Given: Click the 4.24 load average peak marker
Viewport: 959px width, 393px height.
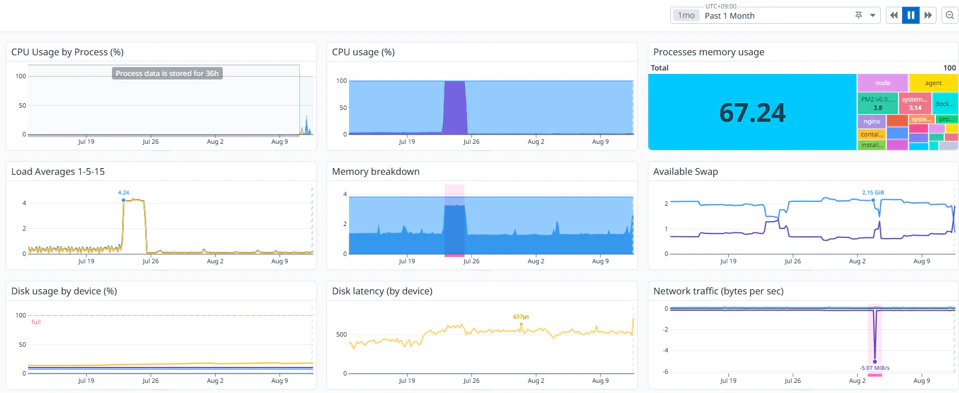Looking at the screenshot, I should (x=124, y=200).
